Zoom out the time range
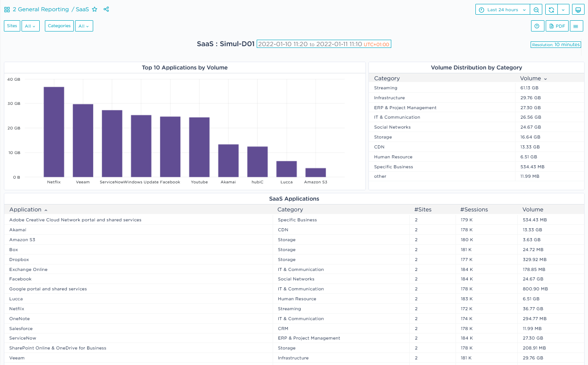The width and height of the screenshot is (588, 365). point(536,10)
